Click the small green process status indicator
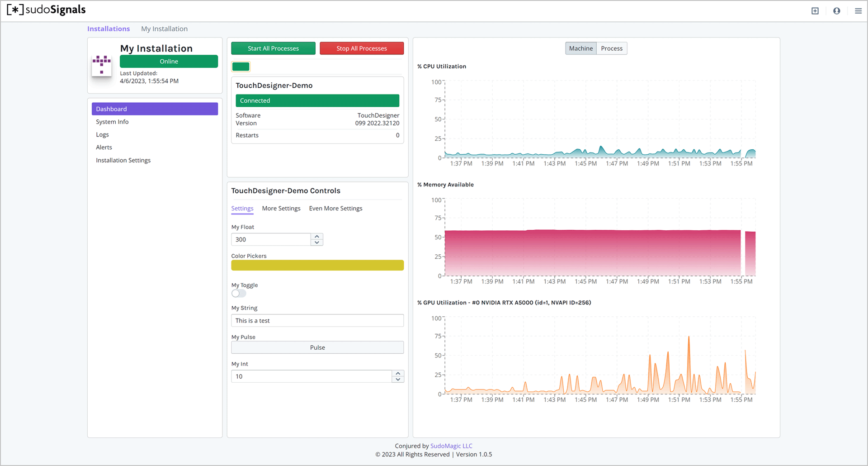This screenshot has width=868, height=466. 241,67
